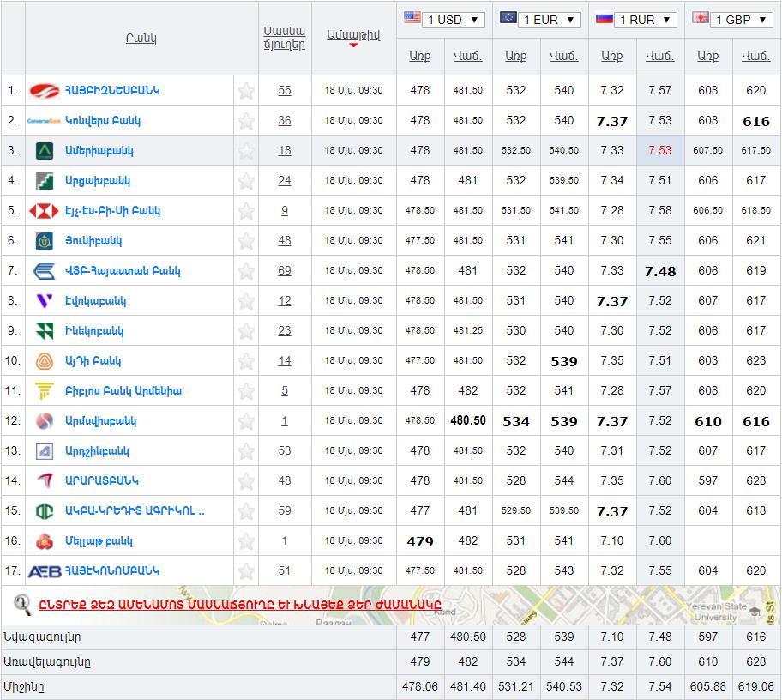The height and width of the screenshot is (700, 782).
Task: Click the magnifier icon in map banner
Action: point(22,605)
